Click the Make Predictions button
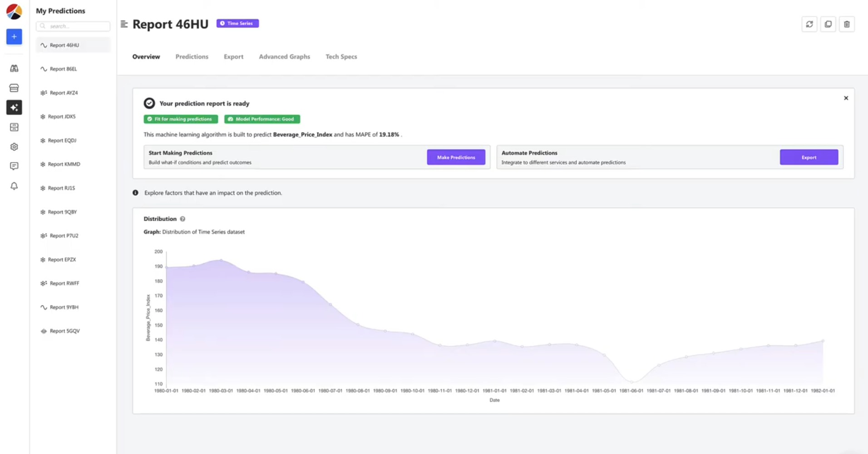Screen dimensions: 868x454 (x=456, y=157)
